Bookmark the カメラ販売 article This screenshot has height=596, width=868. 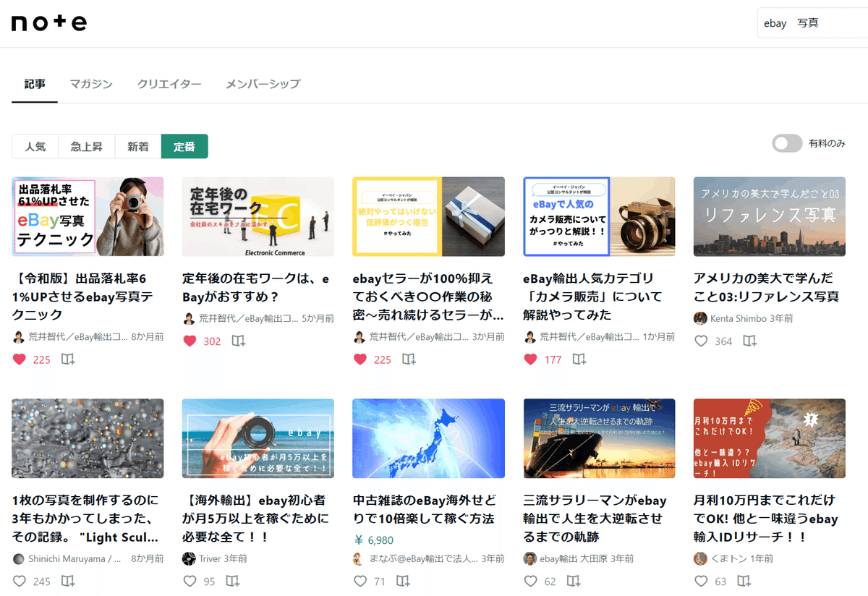(579, 359)
